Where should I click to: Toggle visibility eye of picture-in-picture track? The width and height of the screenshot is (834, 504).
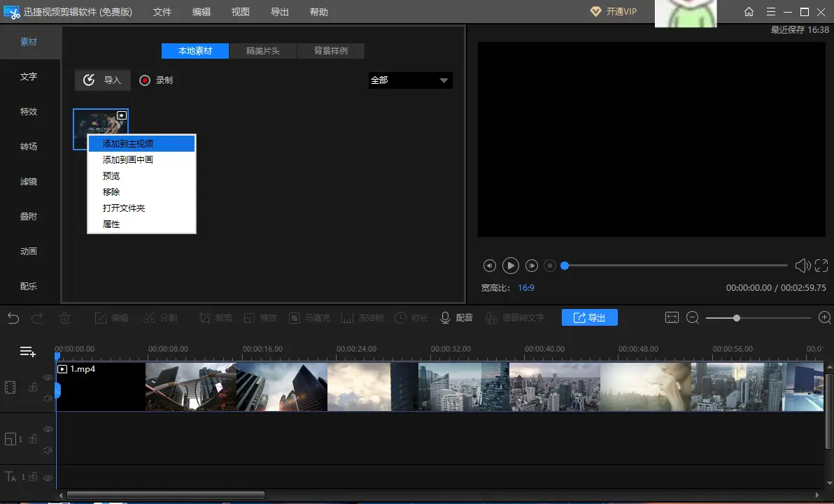tap(48, 429)
